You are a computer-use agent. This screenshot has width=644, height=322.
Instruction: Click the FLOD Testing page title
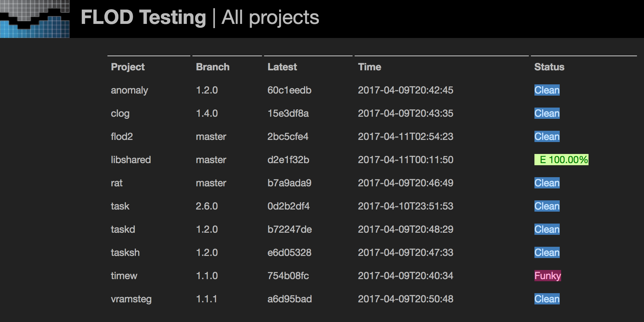click(x=143, y=17)
